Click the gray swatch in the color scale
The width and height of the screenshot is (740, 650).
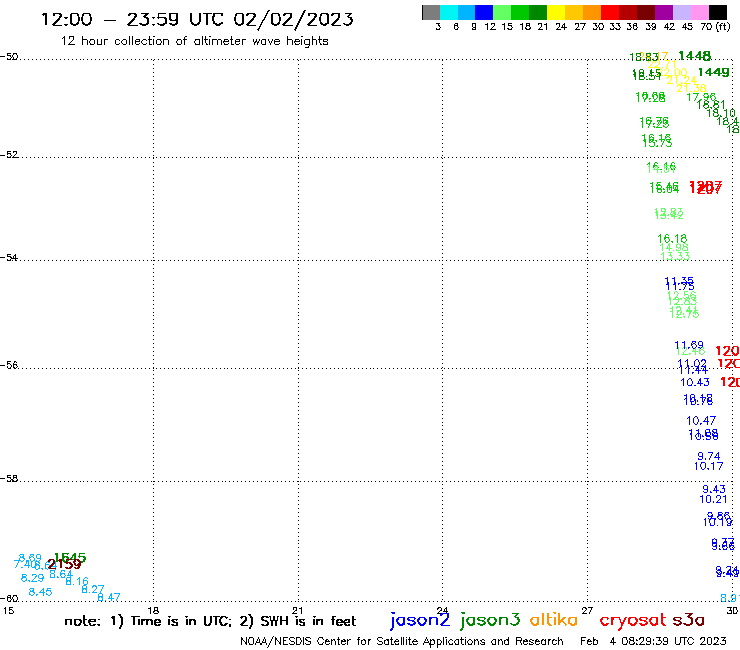click(431, 12)
